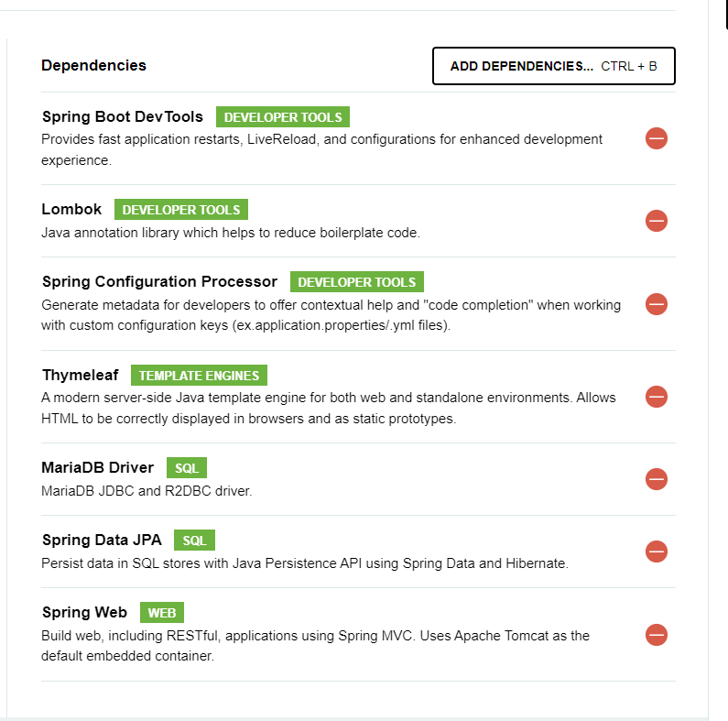Screen dimensions: 728x721
Task: Click the Dependencies section heading
Action: tap(93, 65)
